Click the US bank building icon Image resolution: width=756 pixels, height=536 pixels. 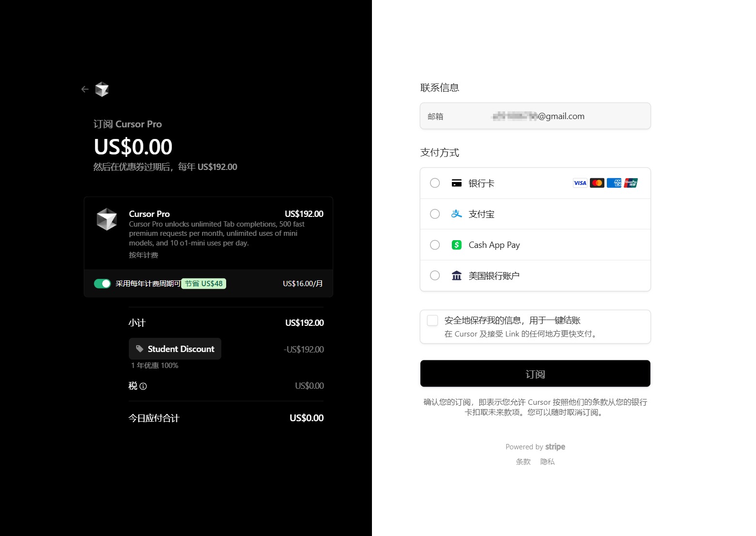point(456,276)
